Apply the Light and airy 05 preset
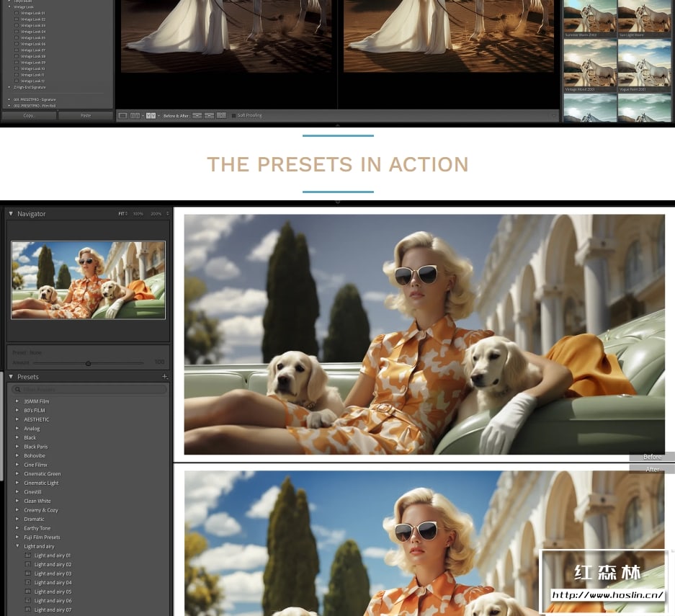 [53, 592]
